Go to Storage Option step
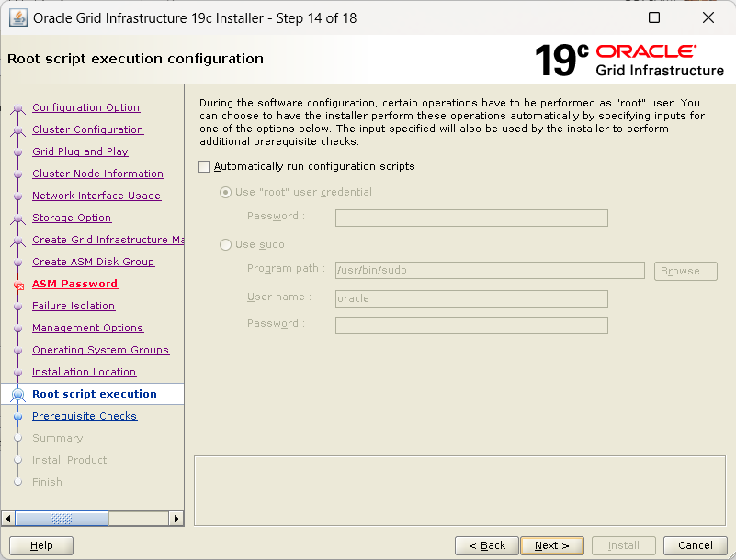Screen dimensions: 736x560 click(x=72, y=218)
